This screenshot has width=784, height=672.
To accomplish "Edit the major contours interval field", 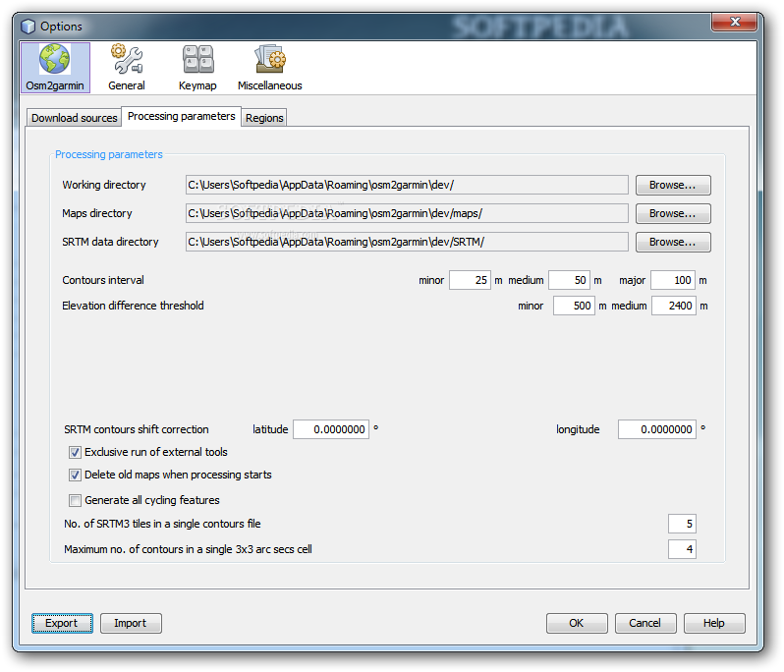I will 673,281.
